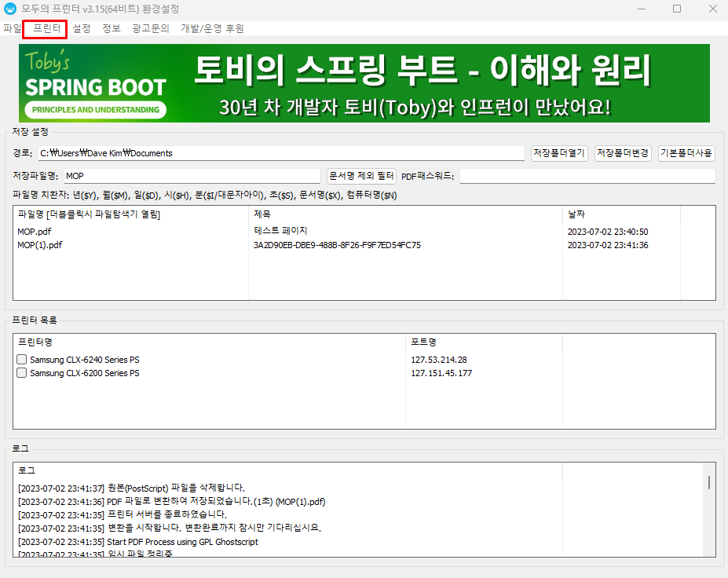
Task: Click the 제목 column header
Action: (x=405, y=214)
